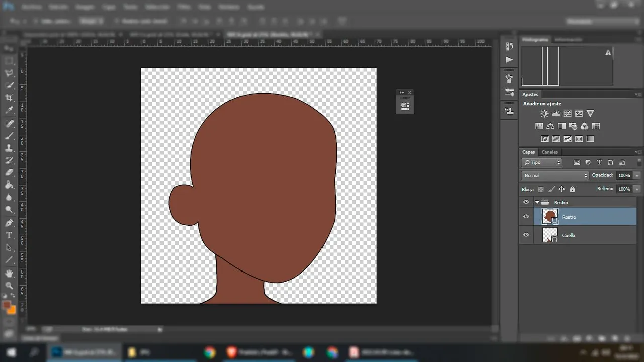The image size is (644, 362).
Task: Select the History Brush tool
Action: click(x=9, y=161)
